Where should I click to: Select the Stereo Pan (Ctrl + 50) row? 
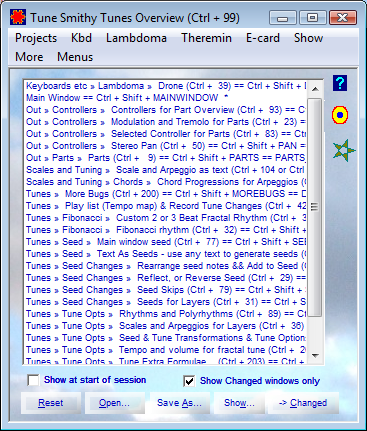[166, 146]
